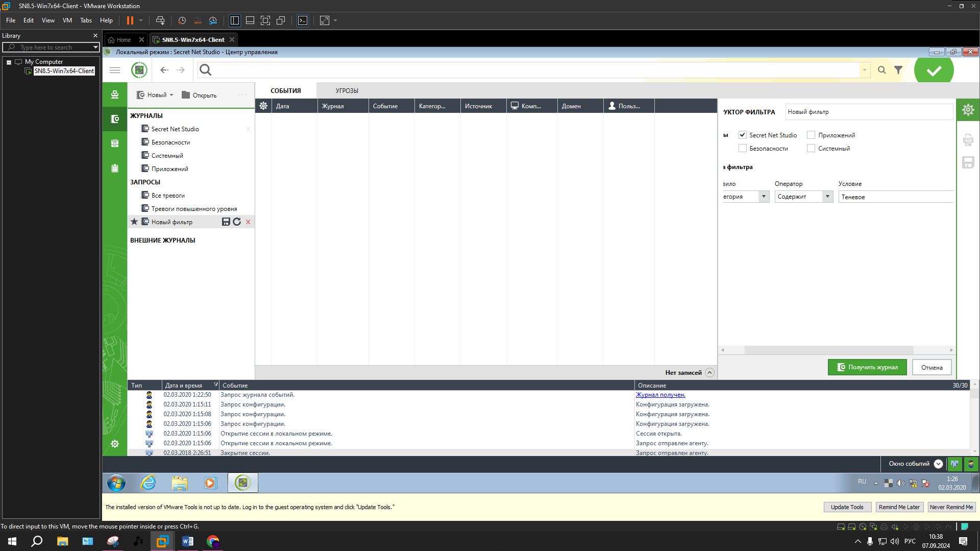Refresh the Новый фильтр query
The width and height of the screenshot is (980, 551).
coord(237,222)
